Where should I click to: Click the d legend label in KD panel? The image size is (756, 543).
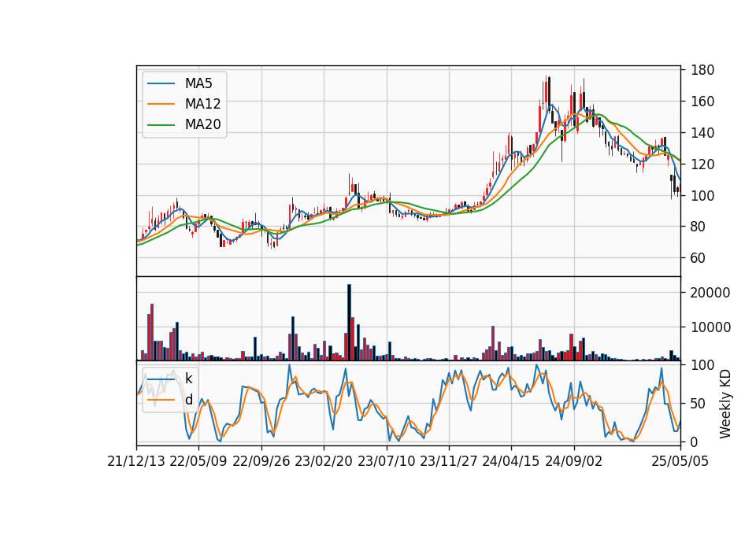click(189, 400)
